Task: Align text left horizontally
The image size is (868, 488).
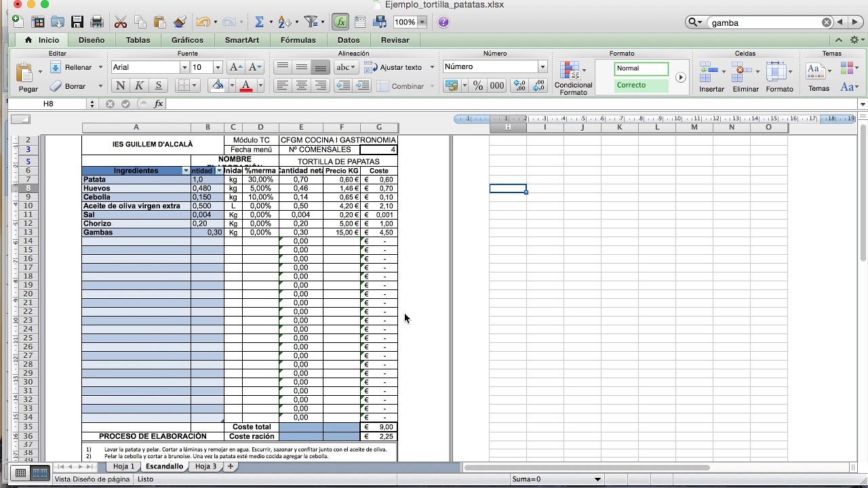Action: tap(283, 85)
